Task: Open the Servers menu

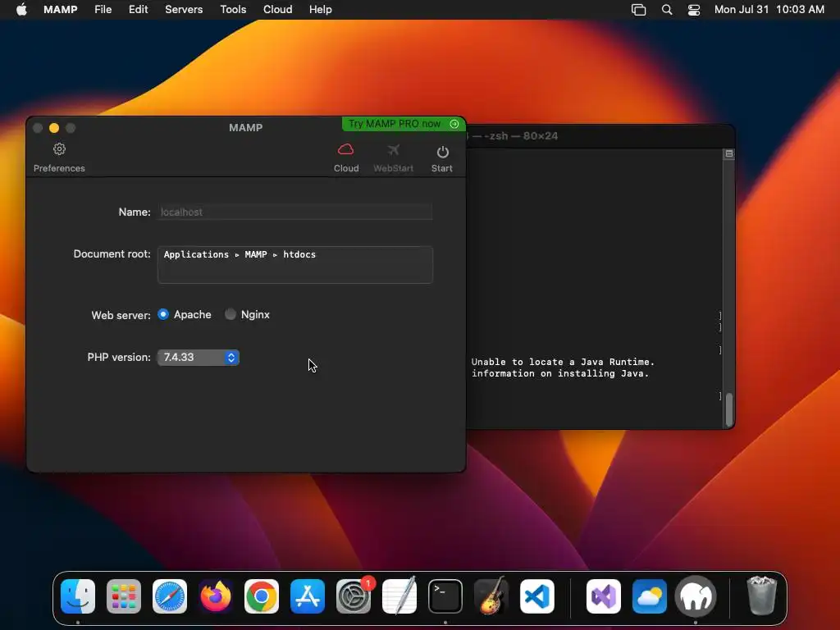Action: [x=184, y=10]
